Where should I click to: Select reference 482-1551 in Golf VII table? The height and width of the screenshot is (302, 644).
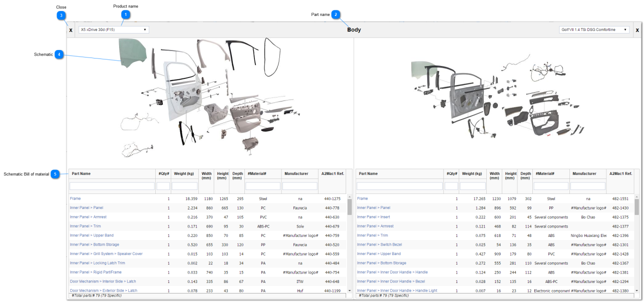click(x=620, y=198)
